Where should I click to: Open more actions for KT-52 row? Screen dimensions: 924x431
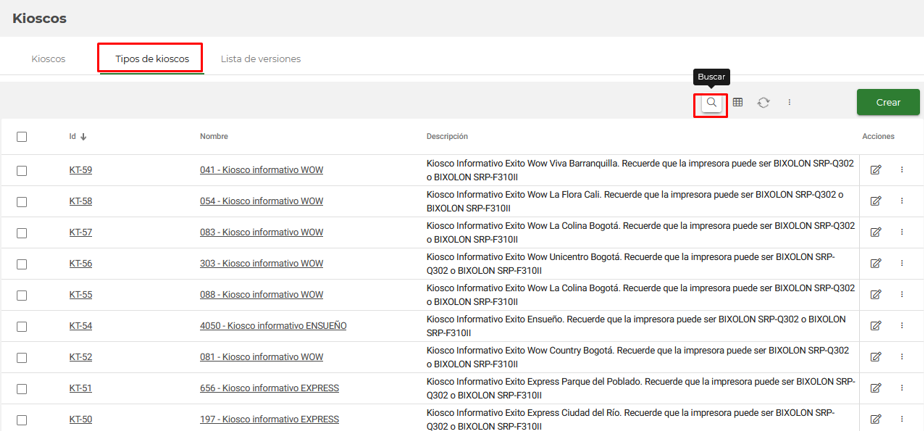tap(901, 357)
